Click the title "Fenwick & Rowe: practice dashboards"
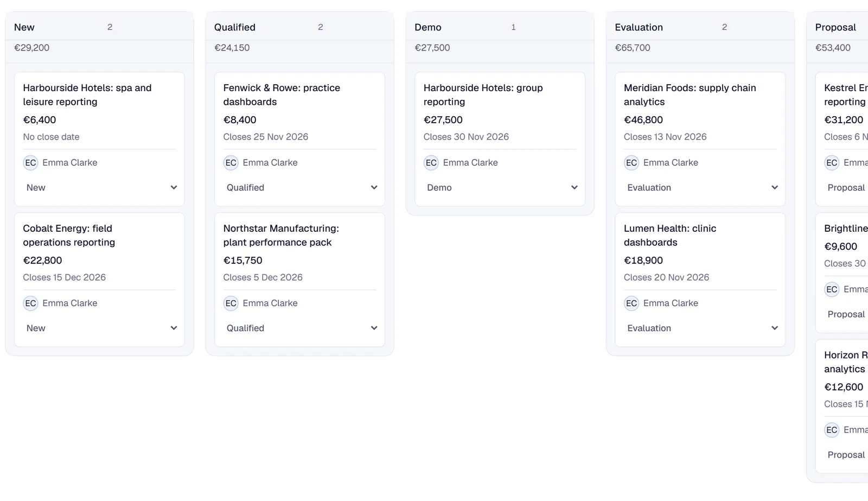The height and width of the screenshot is (501, 868). point(282,95)
